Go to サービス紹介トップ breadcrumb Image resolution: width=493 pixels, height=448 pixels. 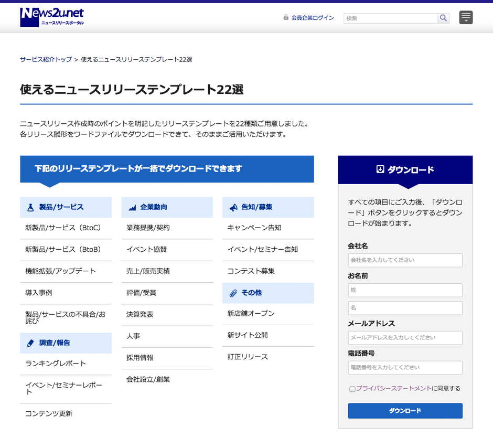point(46,59)
